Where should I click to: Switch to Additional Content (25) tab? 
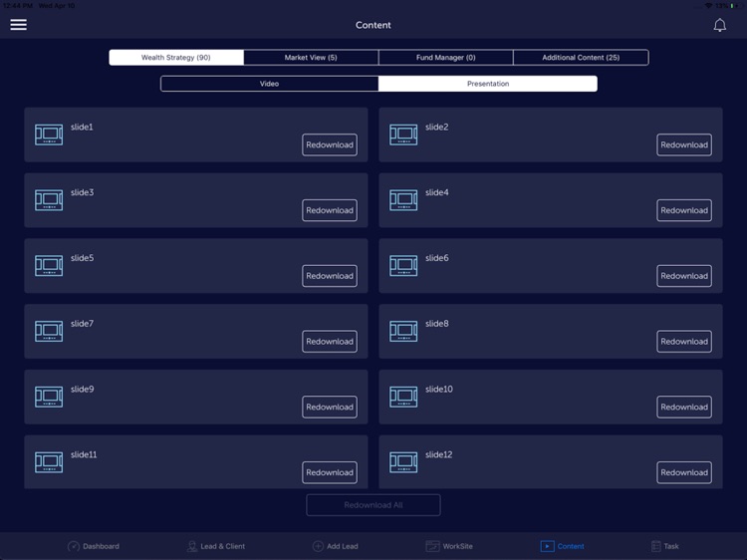pos(581,57)
